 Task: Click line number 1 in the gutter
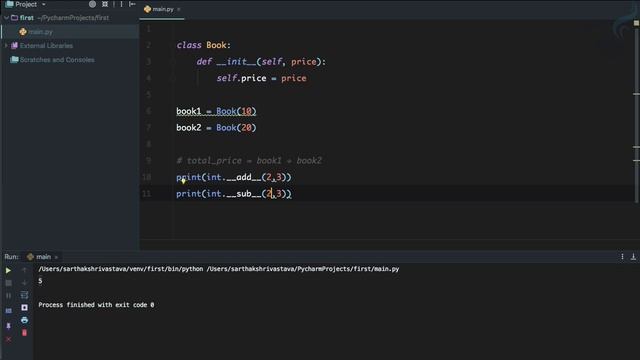click(148, 29)
